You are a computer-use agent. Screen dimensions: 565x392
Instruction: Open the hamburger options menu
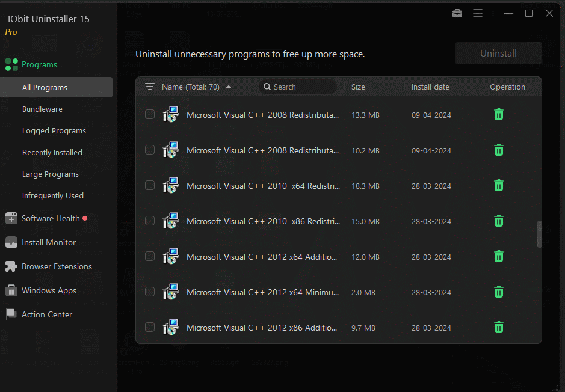point(478,13)
